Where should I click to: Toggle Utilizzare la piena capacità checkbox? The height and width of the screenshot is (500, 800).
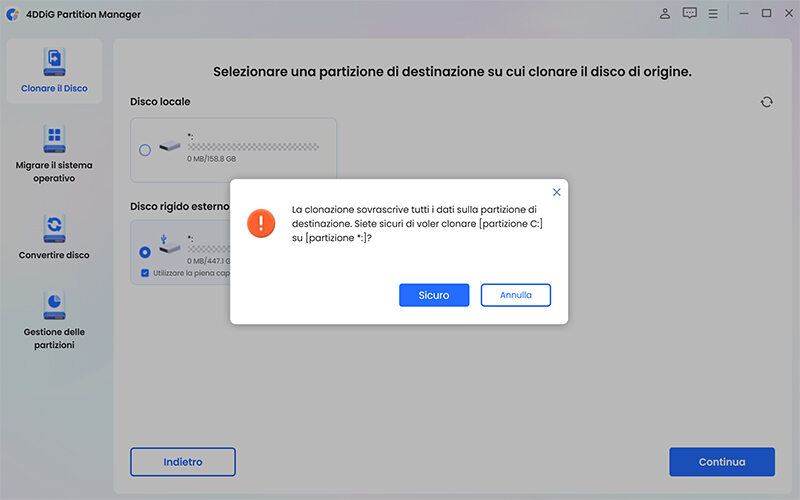145,273
